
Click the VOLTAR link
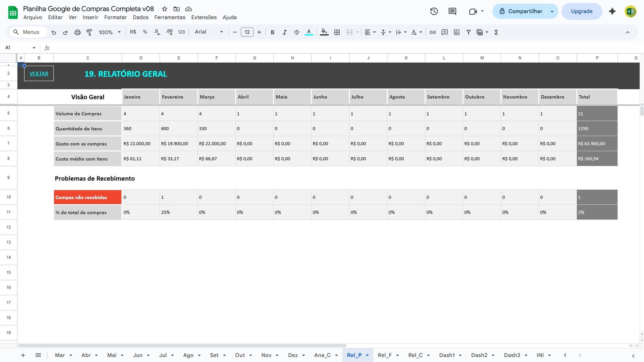(x=39, y=73)
